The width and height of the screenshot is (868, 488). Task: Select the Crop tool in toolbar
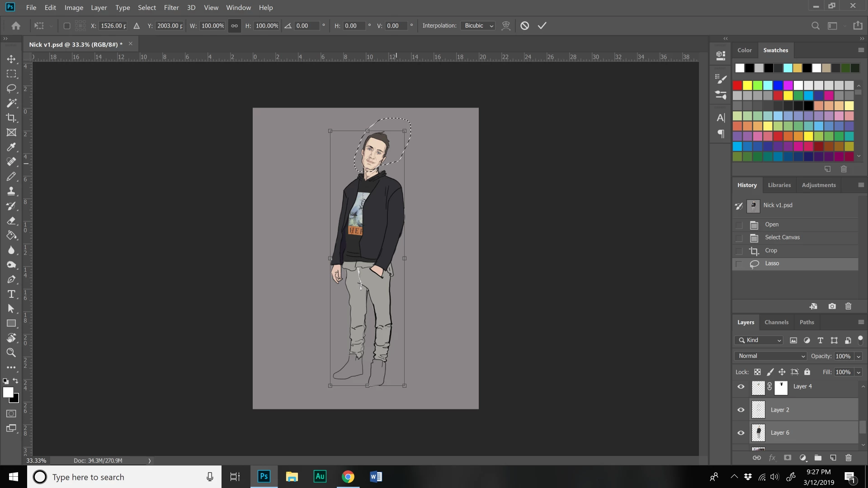11,118
